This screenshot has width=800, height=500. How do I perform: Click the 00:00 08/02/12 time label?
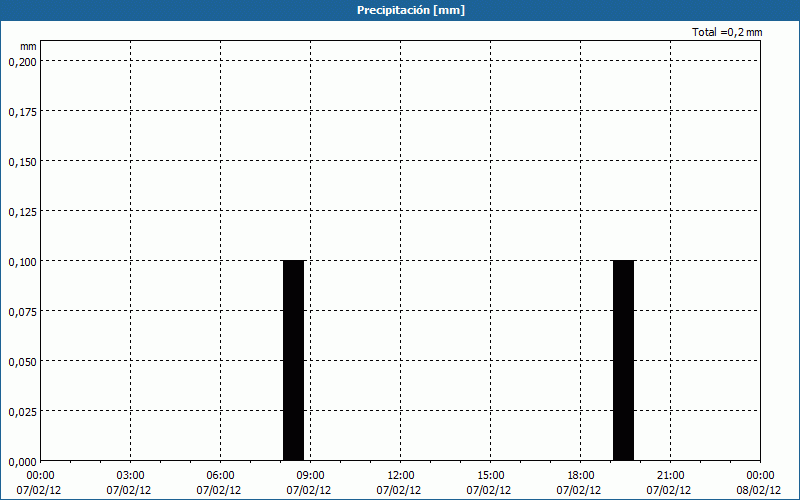[759, 483]
